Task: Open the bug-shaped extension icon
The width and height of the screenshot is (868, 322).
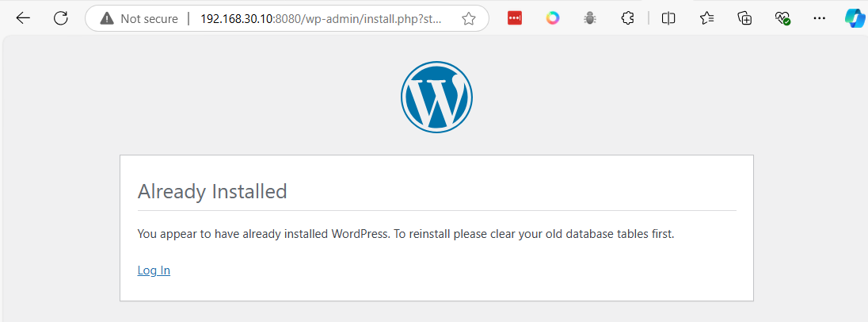Action: 590,18
